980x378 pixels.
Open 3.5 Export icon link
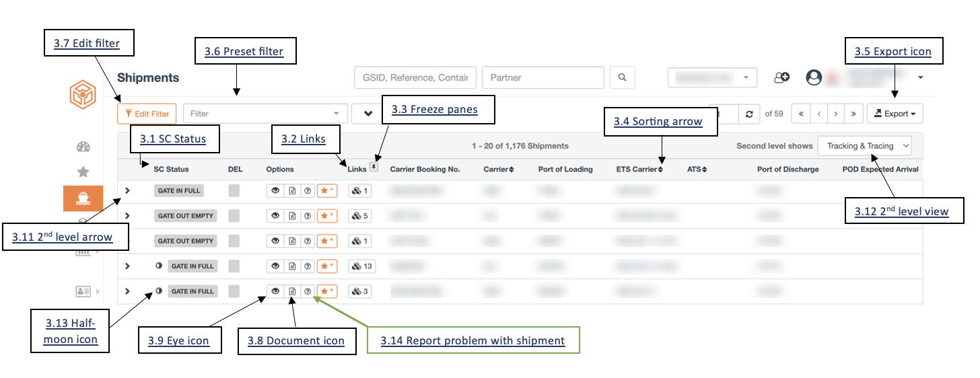[x=893, y=51]
